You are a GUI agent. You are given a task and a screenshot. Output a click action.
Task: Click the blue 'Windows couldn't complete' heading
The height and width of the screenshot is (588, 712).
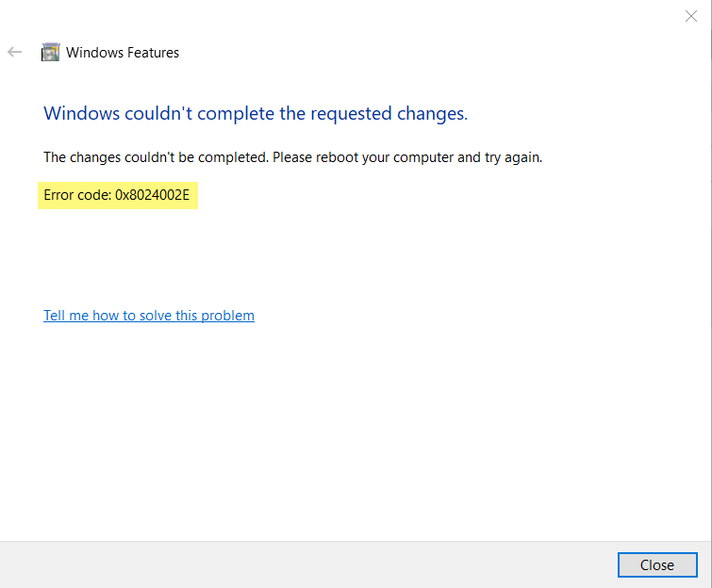[256, 114]
